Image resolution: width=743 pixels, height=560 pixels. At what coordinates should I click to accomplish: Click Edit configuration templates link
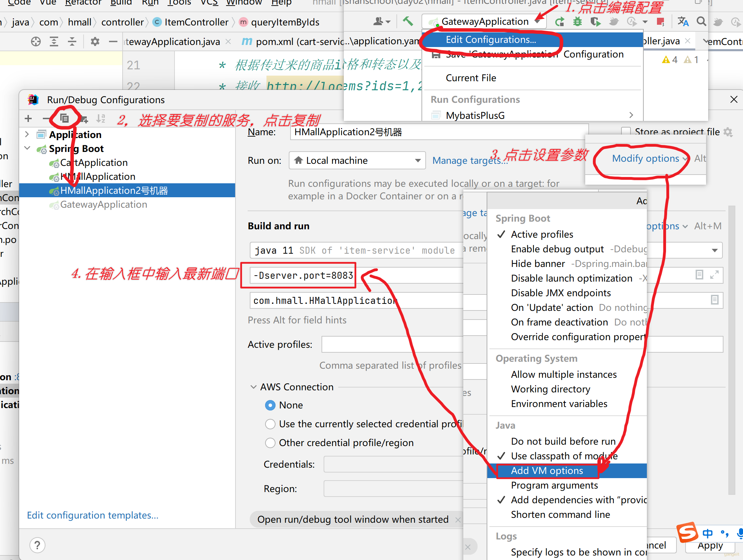tap(93, 515)
